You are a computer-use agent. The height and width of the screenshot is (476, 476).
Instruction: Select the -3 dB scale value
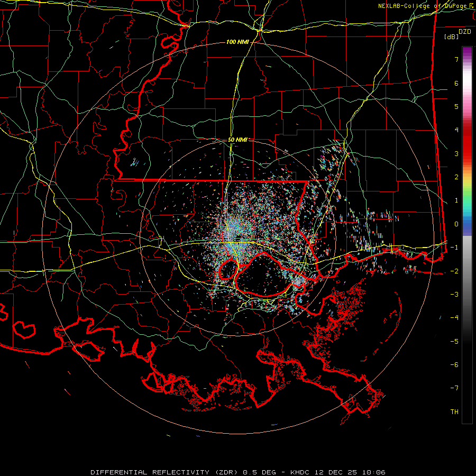click(454, 295)
